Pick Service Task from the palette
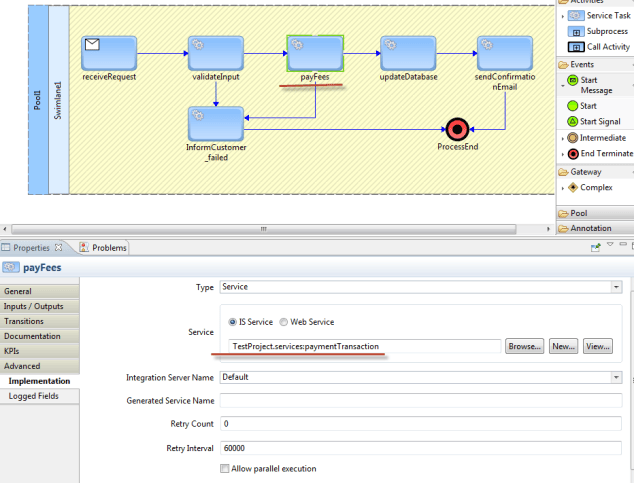 pos(599,16)
